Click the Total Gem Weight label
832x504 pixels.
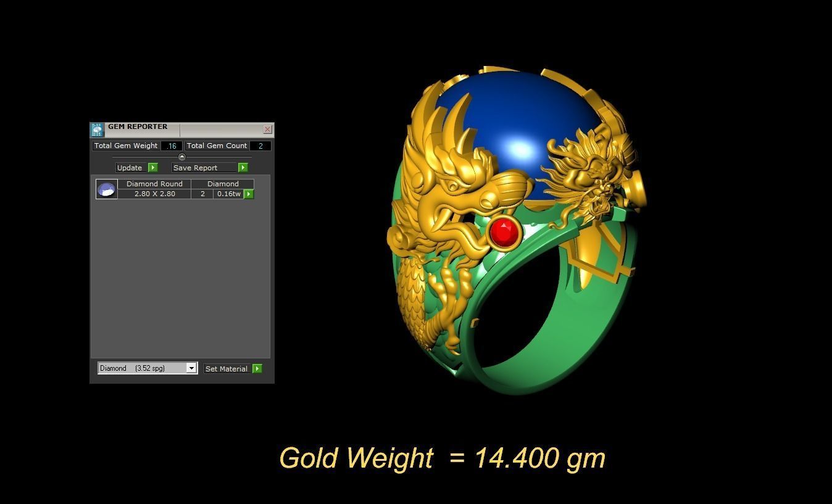(x=126, y=146)
